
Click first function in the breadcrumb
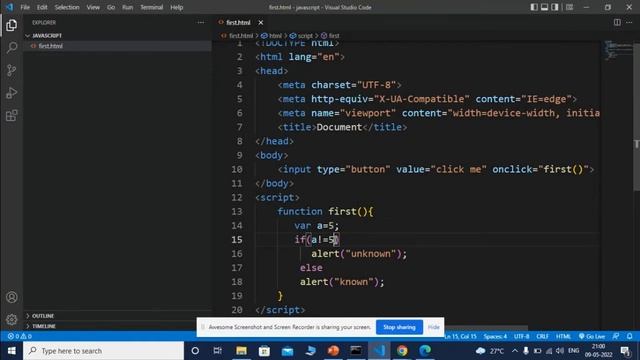pos(333,36)
